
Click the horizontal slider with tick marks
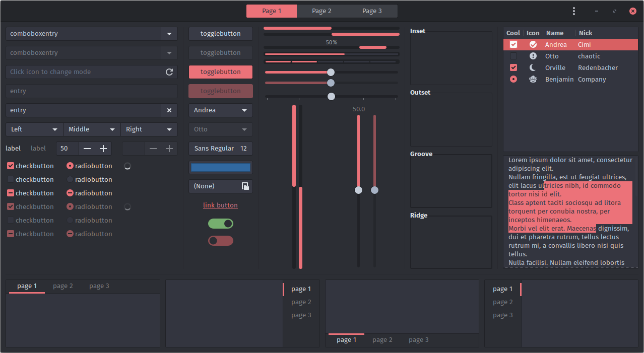pos(331,96)
